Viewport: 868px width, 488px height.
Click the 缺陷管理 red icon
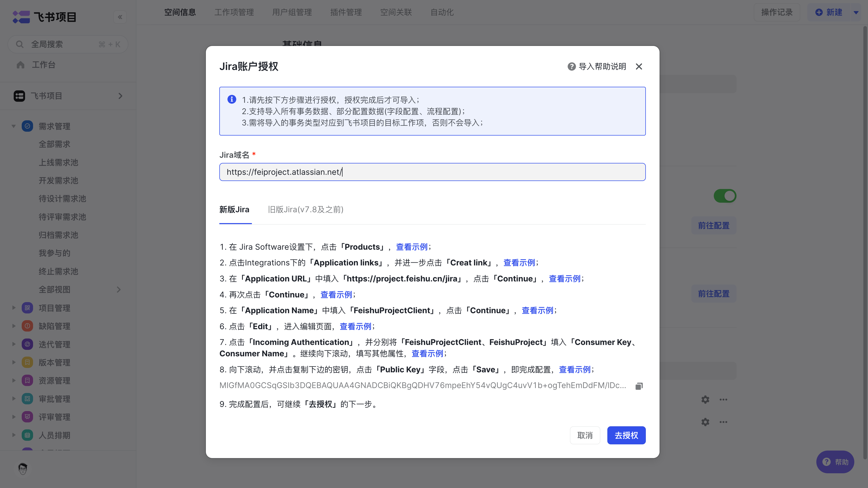click(x=27, y=326)
